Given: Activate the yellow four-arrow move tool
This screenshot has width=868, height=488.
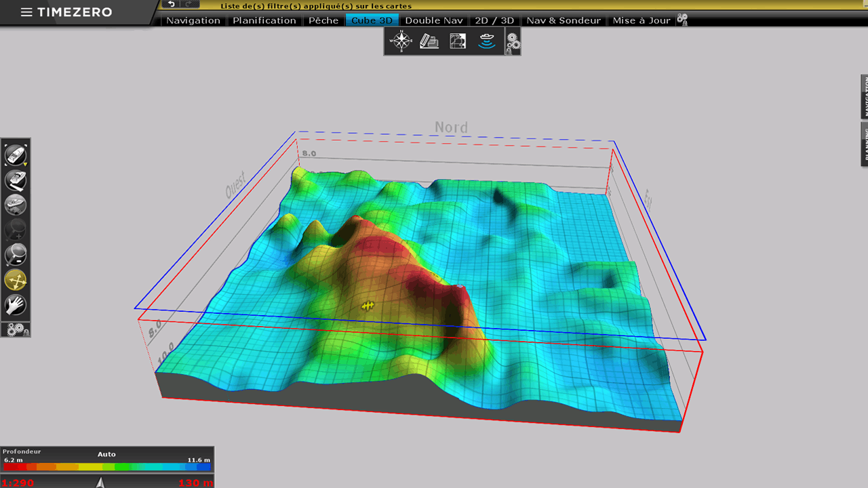Looking at the screenshot, I should coord(16,280).
